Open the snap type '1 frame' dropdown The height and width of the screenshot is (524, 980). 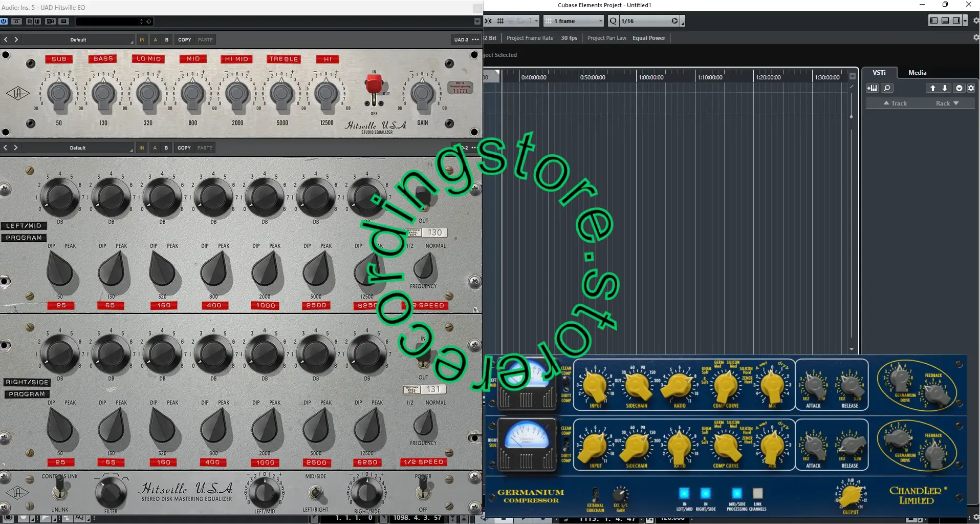click(x=574, y=21)
